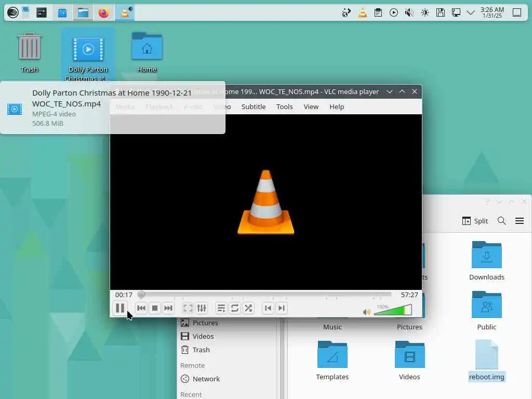532x399 pixels.
Task: Skip to previous media in VLC
Action: coord(141,308)
